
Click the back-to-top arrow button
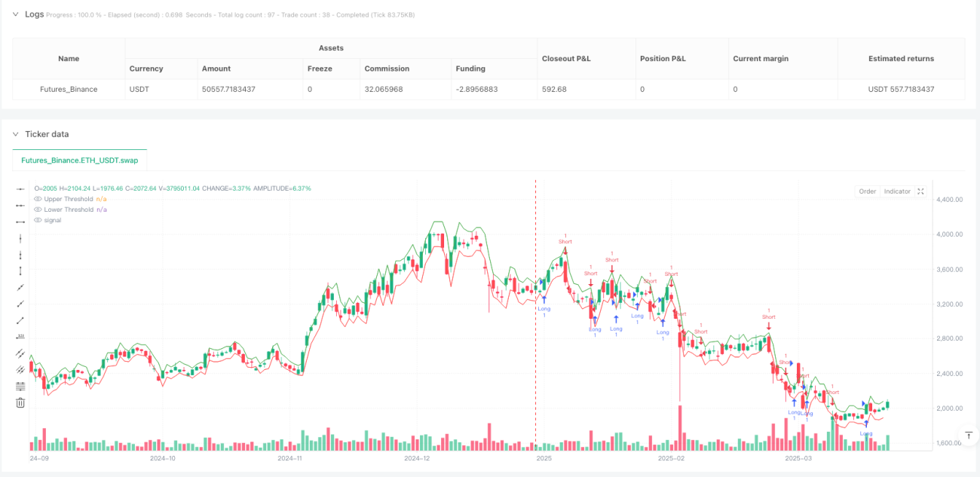(969, 436)
